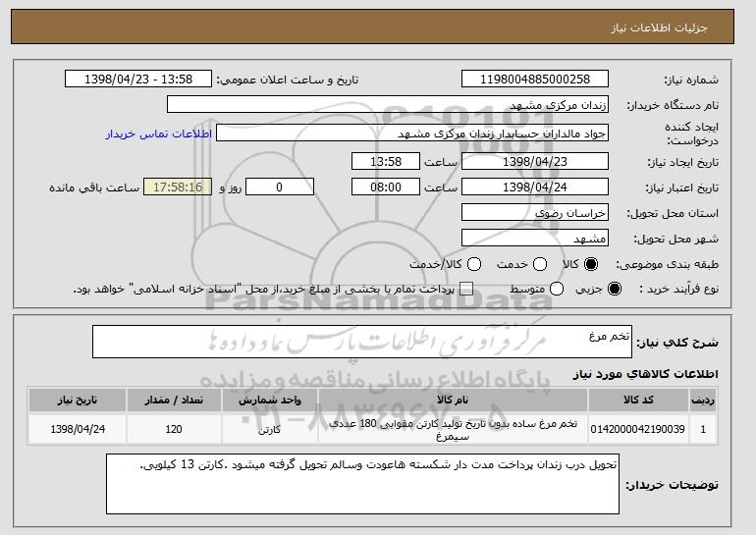
Task: Click the ردیف column header
Action: [x=703, y=401]
